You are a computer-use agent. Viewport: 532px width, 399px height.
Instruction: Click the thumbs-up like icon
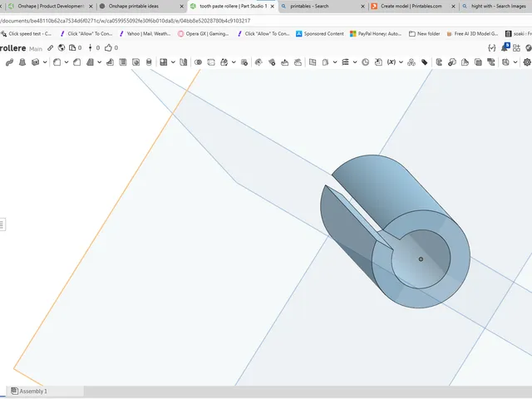tap(108, 48)
